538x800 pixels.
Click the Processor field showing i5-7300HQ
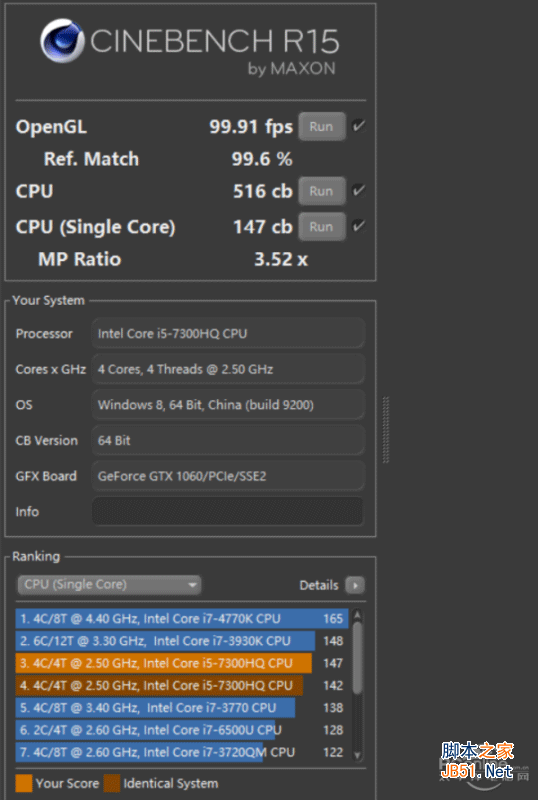pos(228,334)
